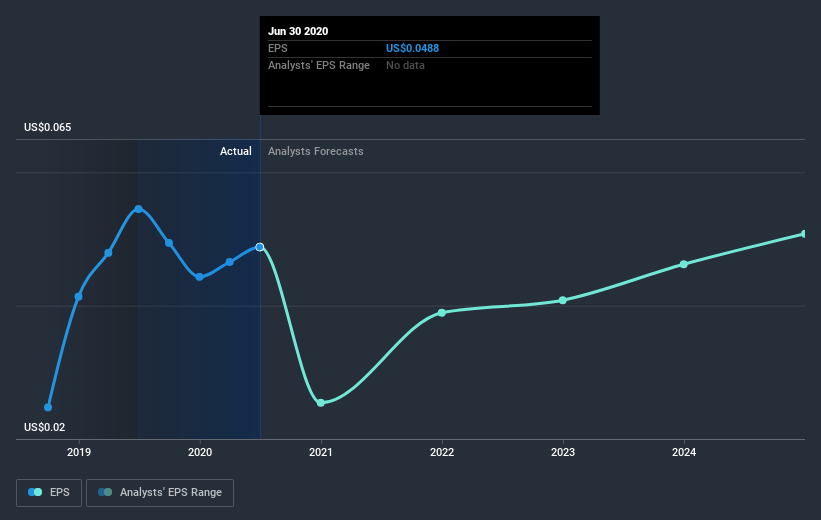Click the Analysts Forecasts section label
Screen dimensions: 821x520
316,151
